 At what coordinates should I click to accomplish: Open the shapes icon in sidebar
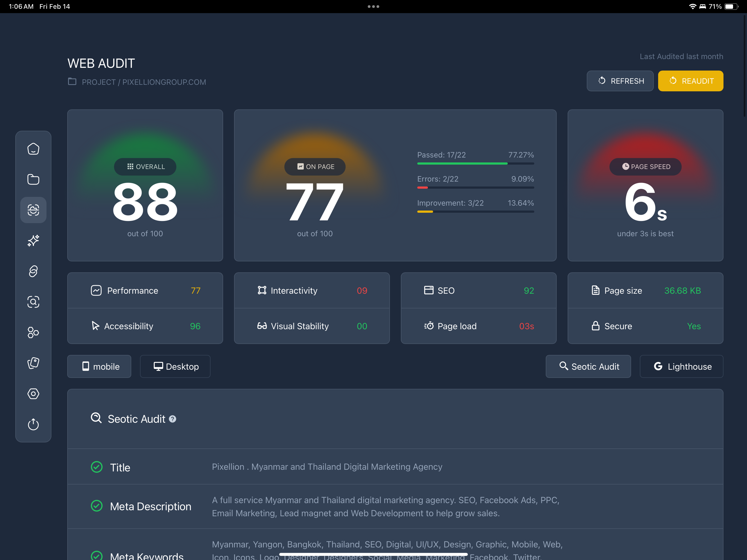[33, 332]
